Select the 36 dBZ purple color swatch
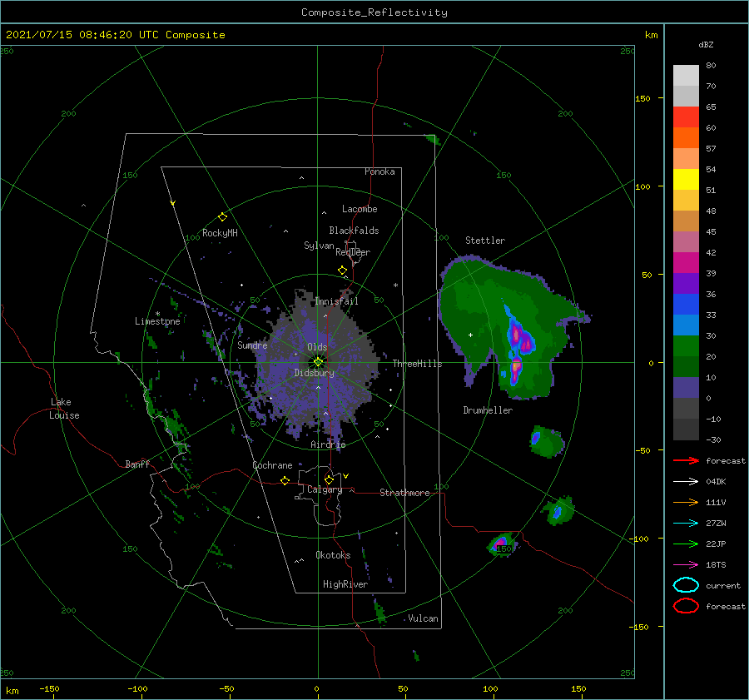 [686, 283]
